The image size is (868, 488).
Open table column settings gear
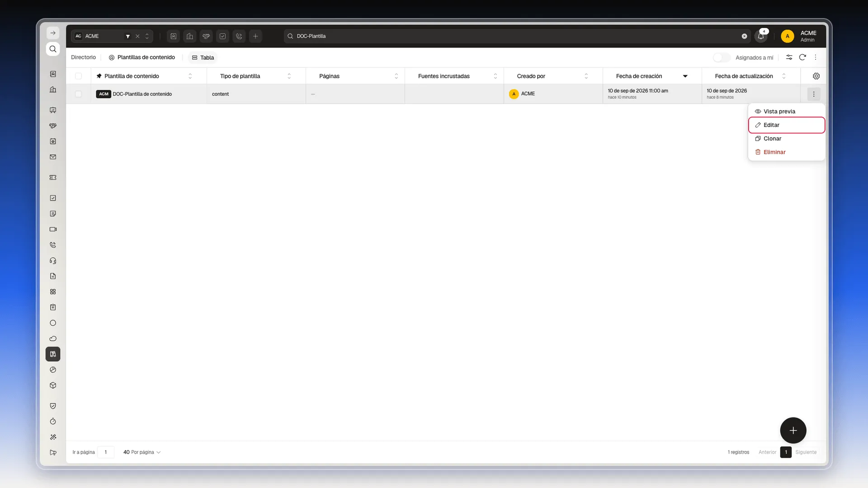point(816,76)
